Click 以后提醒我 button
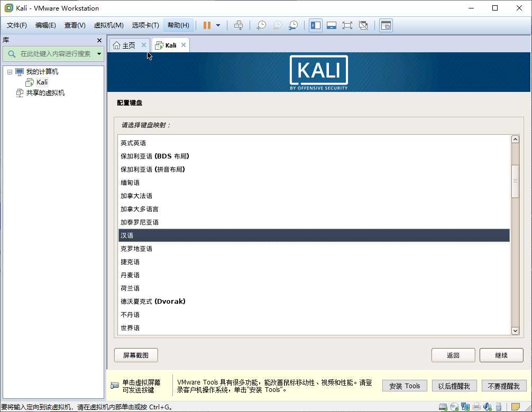The image size is (532, 412). (454, 386)
